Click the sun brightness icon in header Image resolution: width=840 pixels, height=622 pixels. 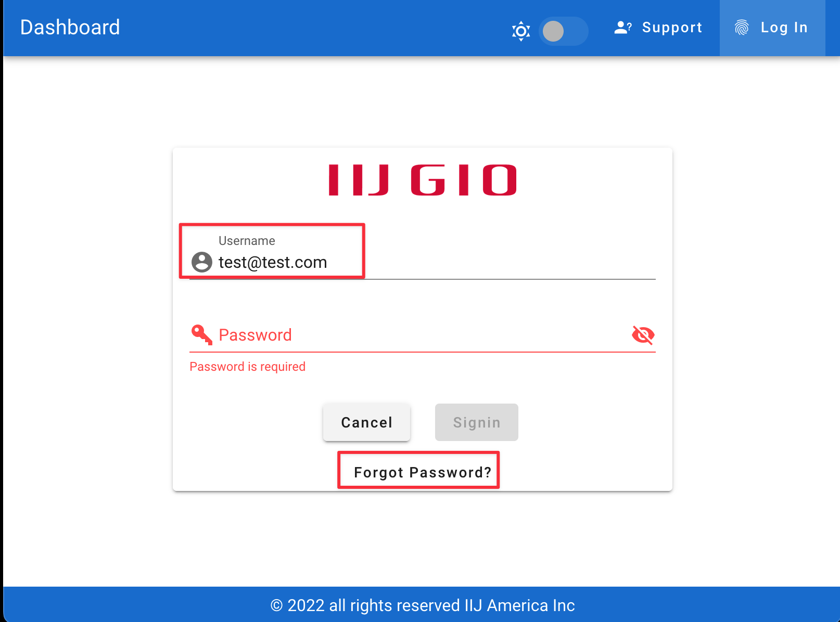coord(521,31)
